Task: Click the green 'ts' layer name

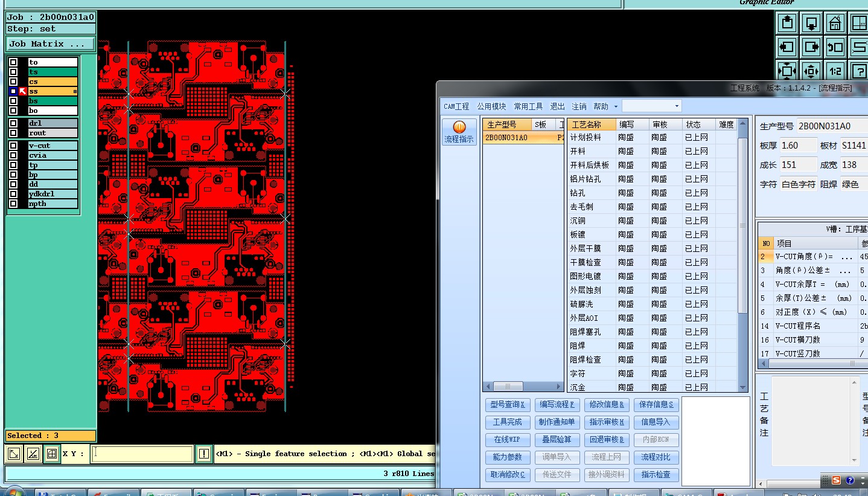Action: [x=53, y=72]
